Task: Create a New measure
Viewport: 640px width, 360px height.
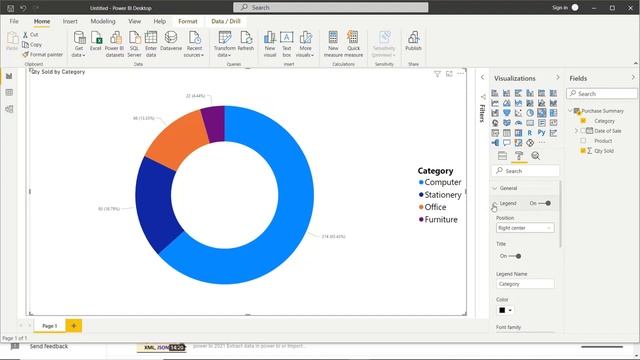Action: coord(333,44)
